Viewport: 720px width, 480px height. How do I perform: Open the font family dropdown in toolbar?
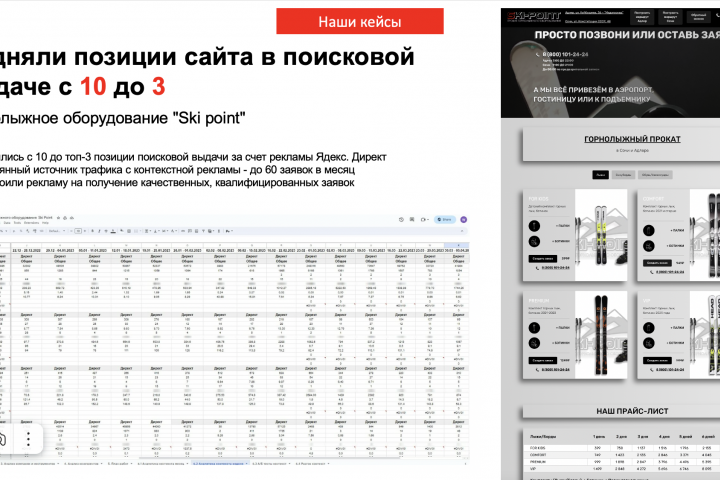click(x=56, y=231)
